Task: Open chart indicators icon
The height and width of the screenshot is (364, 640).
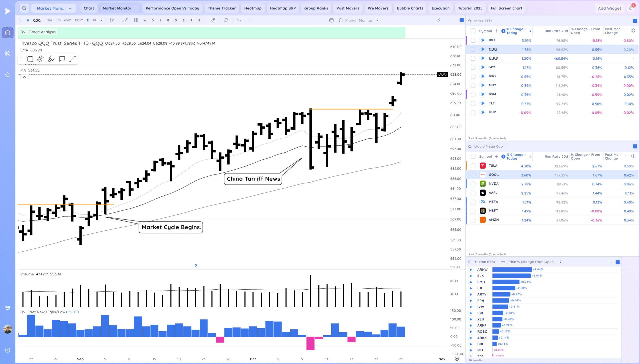Action: coord(125,20)
